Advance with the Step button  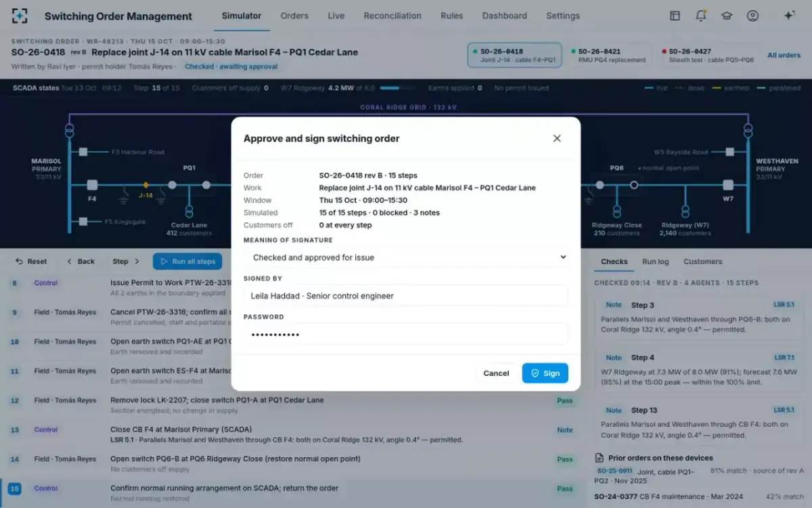pos(127,261)
